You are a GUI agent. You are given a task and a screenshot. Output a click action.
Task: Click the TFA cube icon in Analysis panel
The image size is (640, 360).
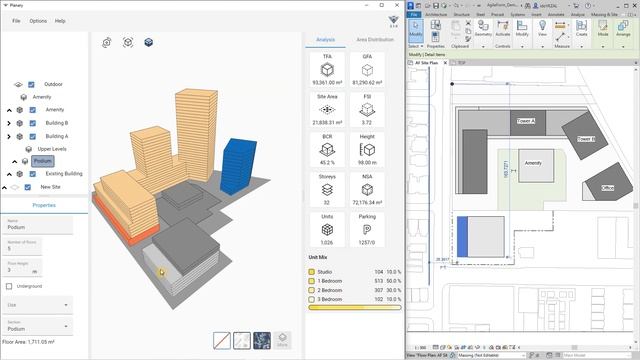327,70
